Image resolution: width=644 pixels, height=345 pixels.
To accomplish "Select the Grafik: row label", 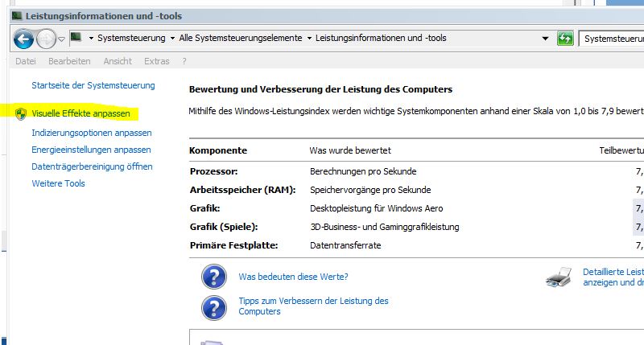I will pos(205,208).
